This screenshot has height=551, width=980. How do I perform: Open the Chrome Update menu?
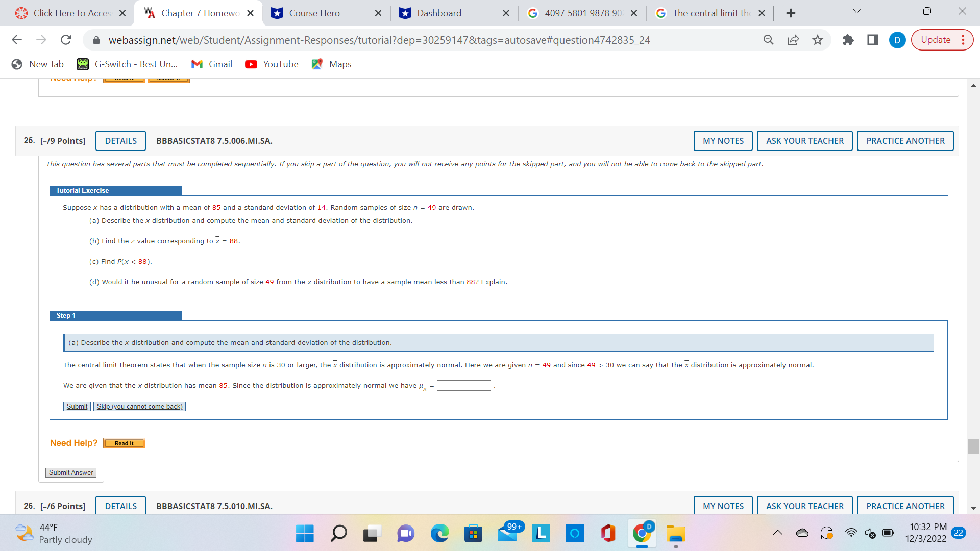pyautogui.click(x=942, y=40)
